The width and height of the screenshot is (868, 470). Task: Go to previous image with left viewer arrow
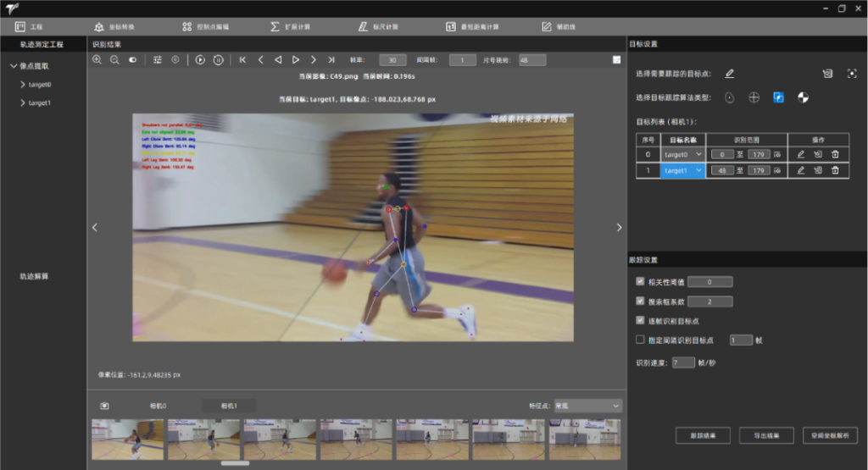[95, 227]
